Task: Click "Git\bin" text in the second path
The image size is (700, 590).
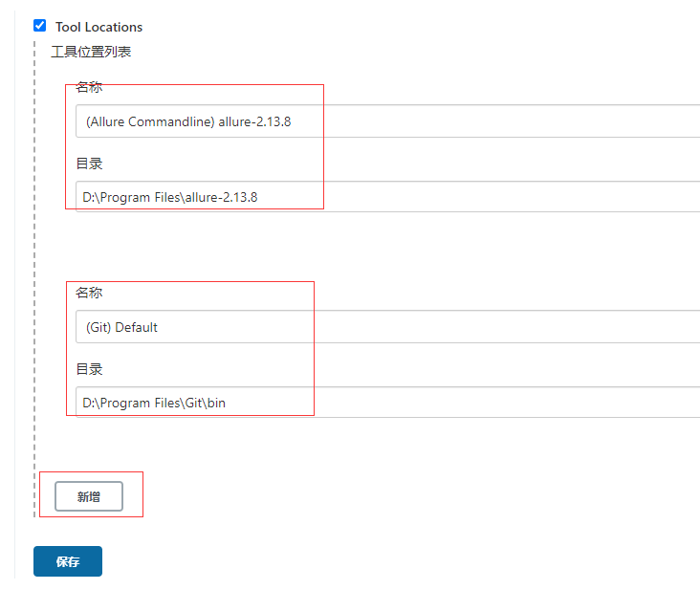Action: [205, 403]
